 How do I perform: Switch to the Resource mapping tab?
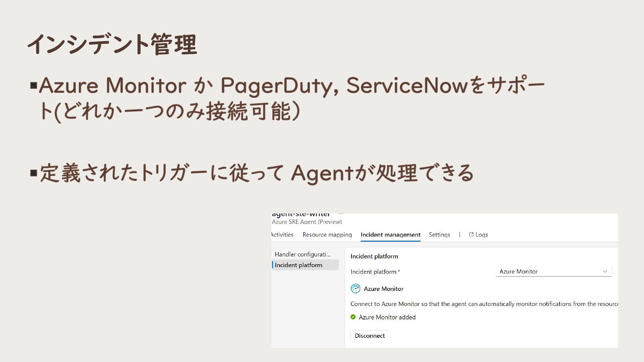pos(327,235)
